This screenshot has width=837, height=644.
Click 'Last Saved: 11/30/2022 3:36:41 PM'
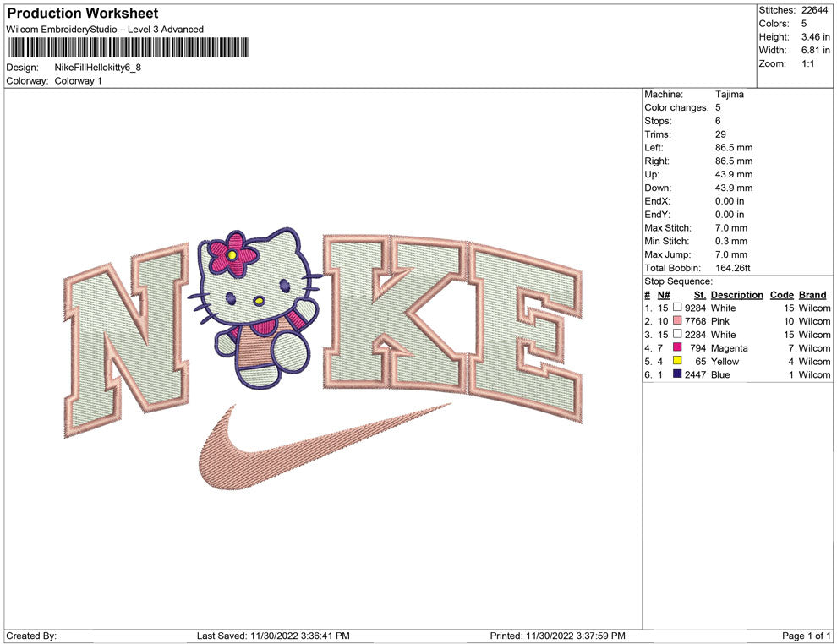pyautogui.click(x=273, y=636)
